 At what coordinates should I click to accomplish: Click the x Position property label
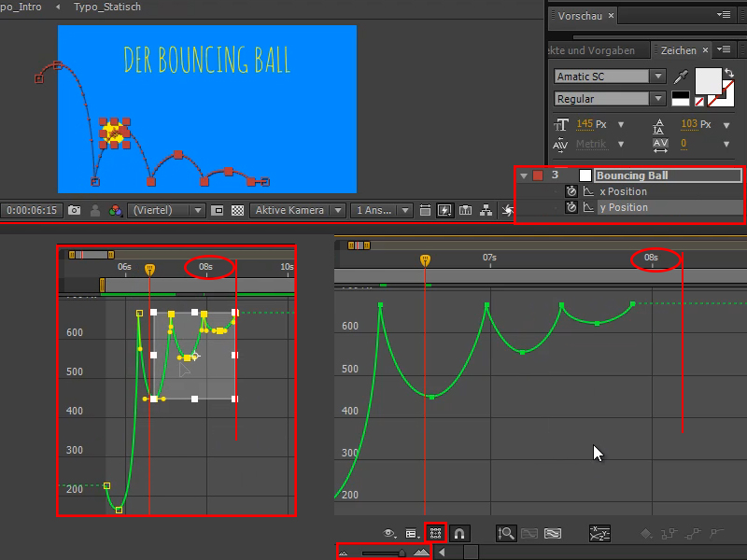(622, 191)
